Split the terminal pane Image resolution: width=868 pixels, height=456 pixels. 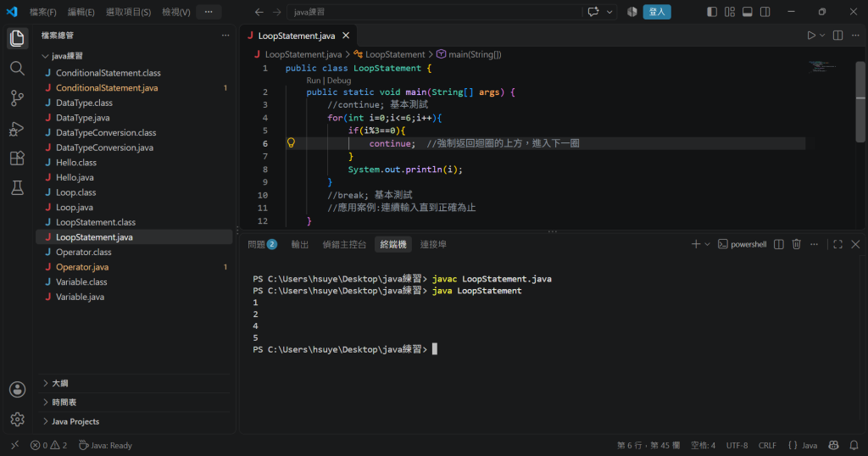coord(779,244)
